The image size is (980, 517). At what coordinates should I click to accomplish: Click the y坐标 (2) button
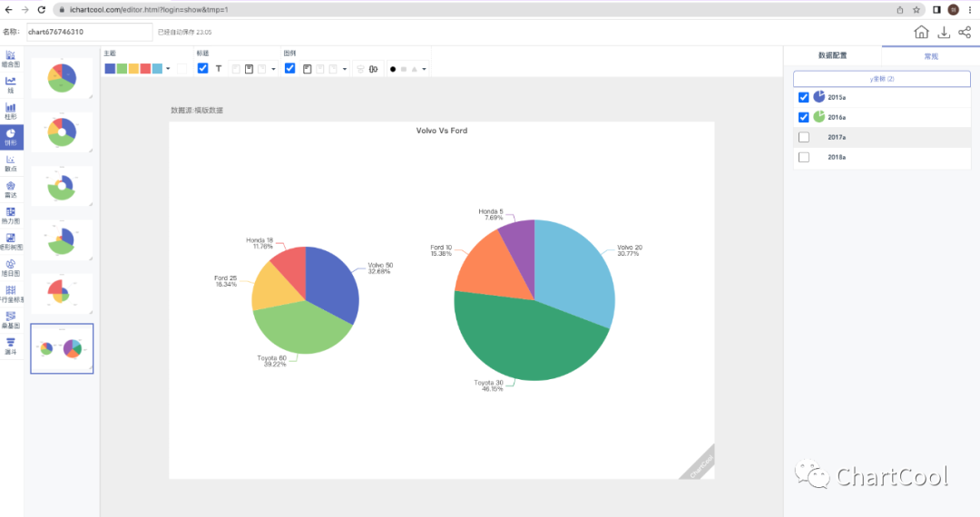point(882,79)
